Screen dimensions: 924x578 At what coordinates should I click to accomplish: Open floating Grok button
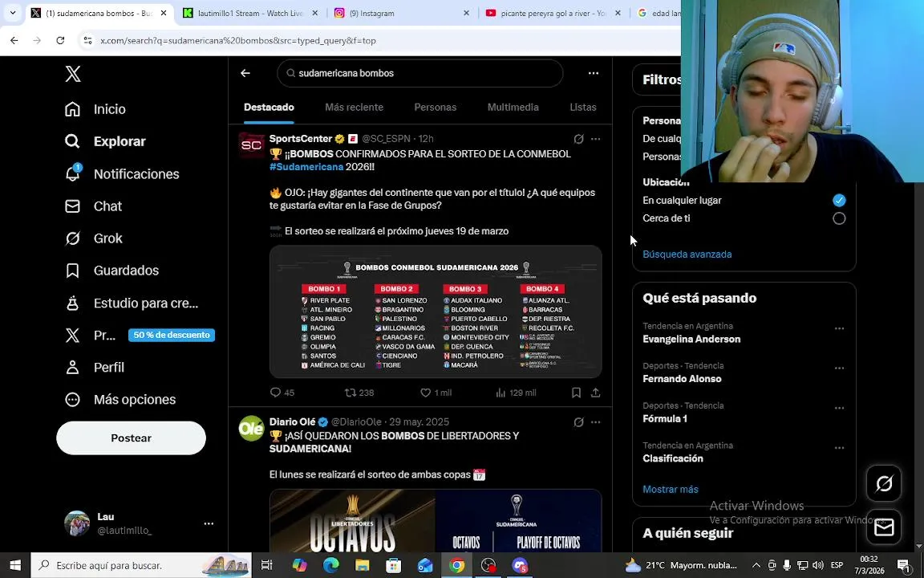(884, 484)
